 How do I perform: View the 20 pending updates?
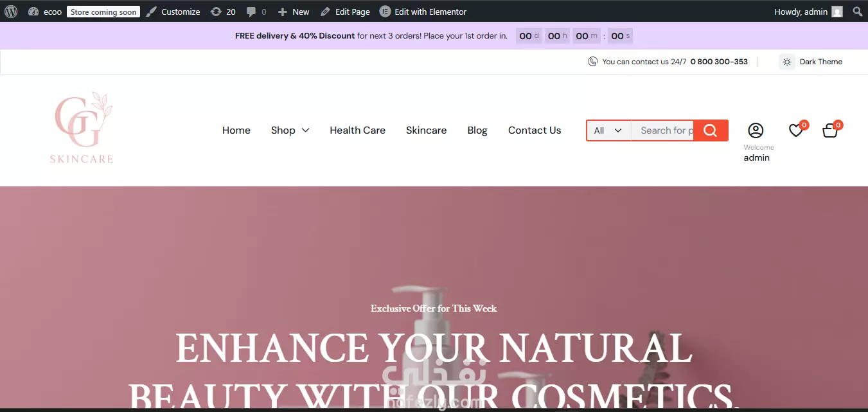click(223, 12)
